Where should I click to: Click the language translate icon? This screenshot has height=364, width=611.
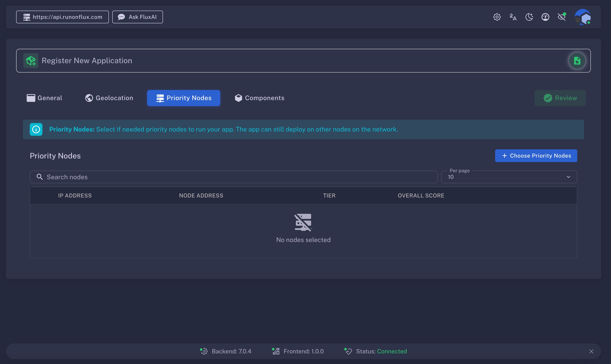(513, 17)
